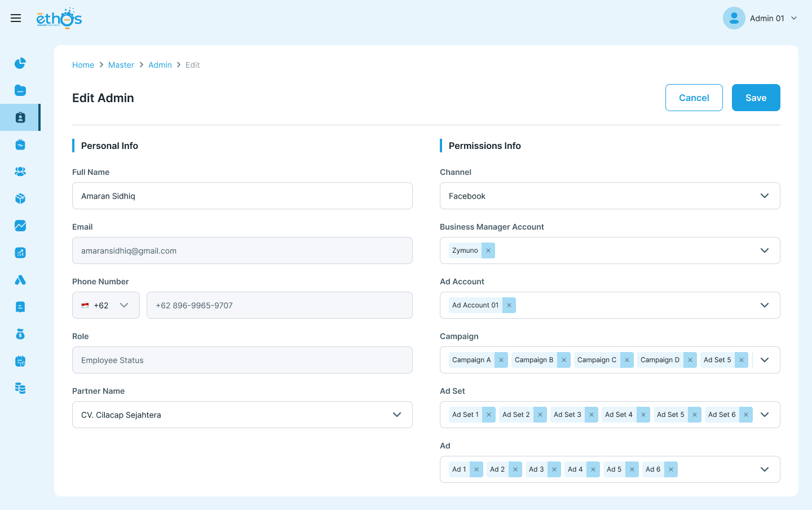Remove the Campaign A tag
Image resolution: width=812 pixels, height=510 pixels.
point(501,360)
